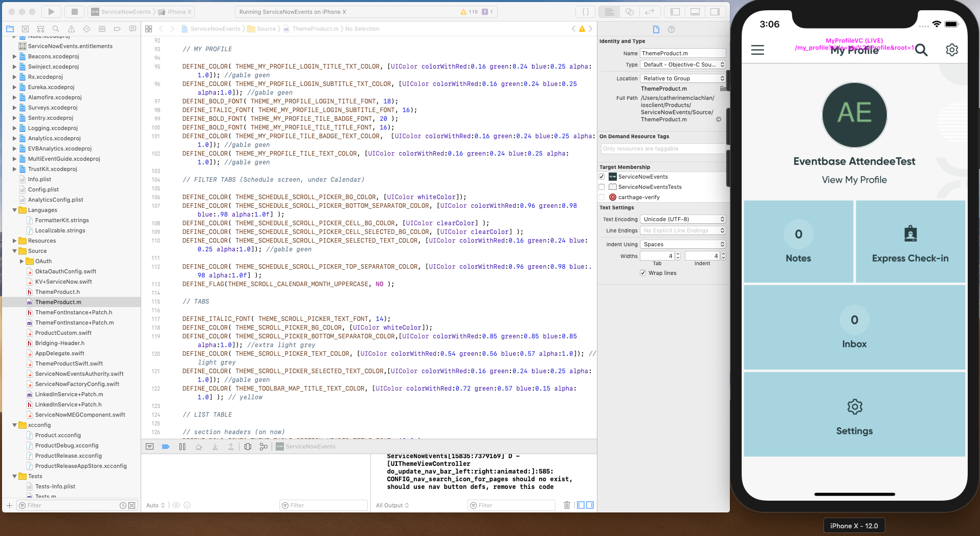Open the All Output console selector

392,505
